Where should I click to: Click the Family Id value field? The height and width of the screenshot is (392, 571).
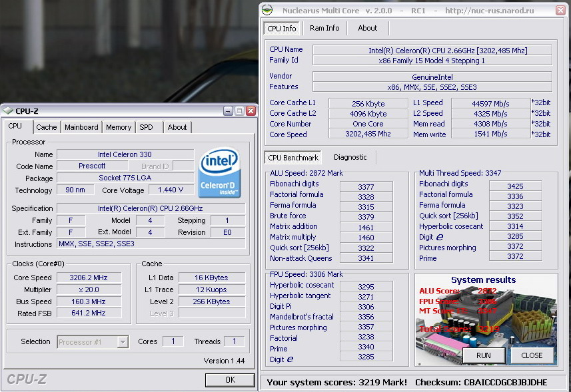[x=432, y=61]
